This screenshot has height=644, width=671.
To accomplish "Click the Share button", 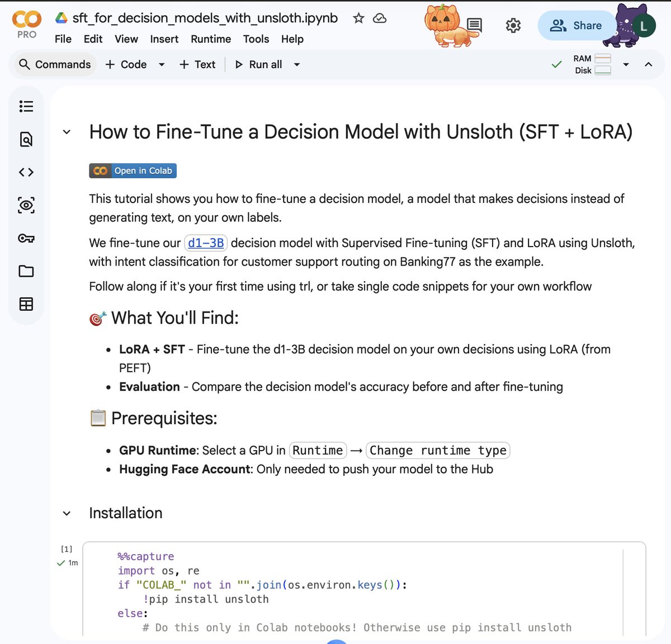I will pos(576,26).
